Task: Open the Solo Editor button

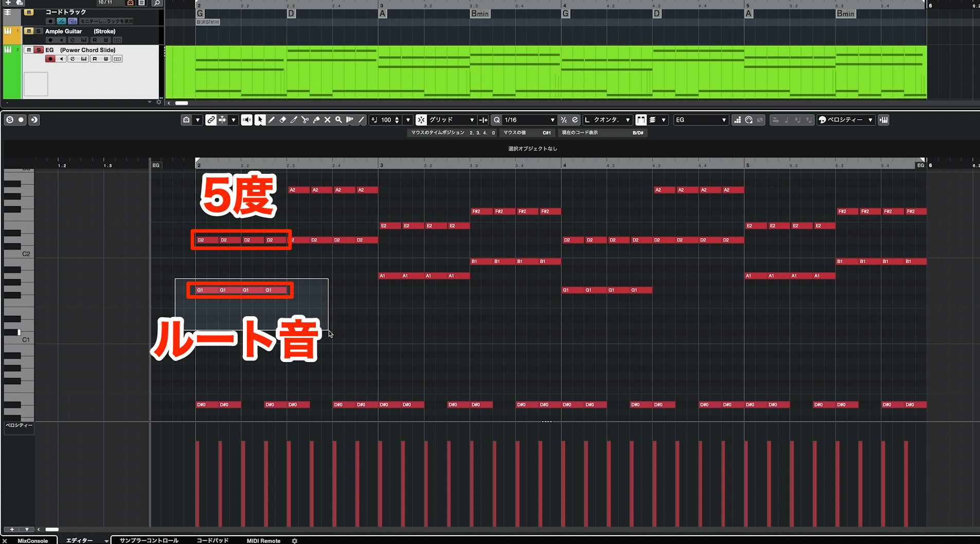Action: click(x=10, y=120)
